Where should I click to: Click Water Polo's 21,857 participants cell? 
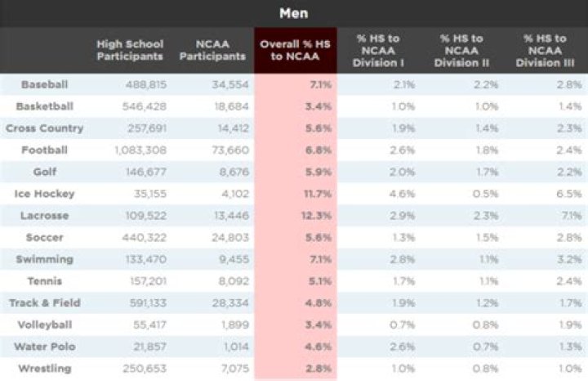pos(148,347)
